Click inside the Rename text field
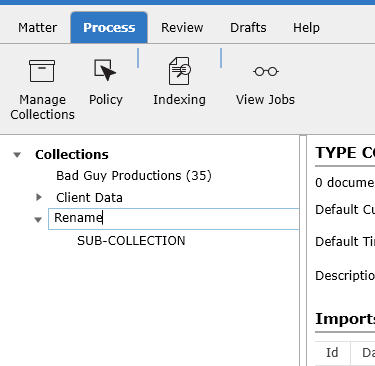This screenshot has width=375, height=366. (174, 219)
